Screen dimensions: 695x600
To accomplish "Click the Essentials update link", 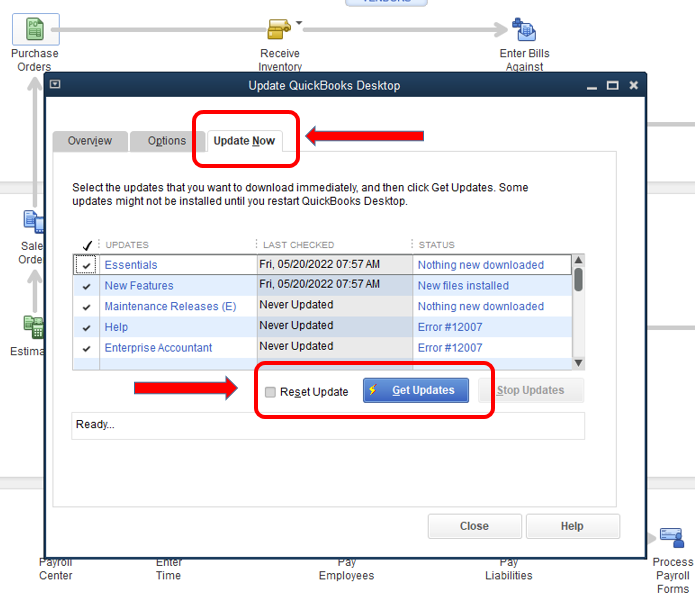I will coord(131,265).
